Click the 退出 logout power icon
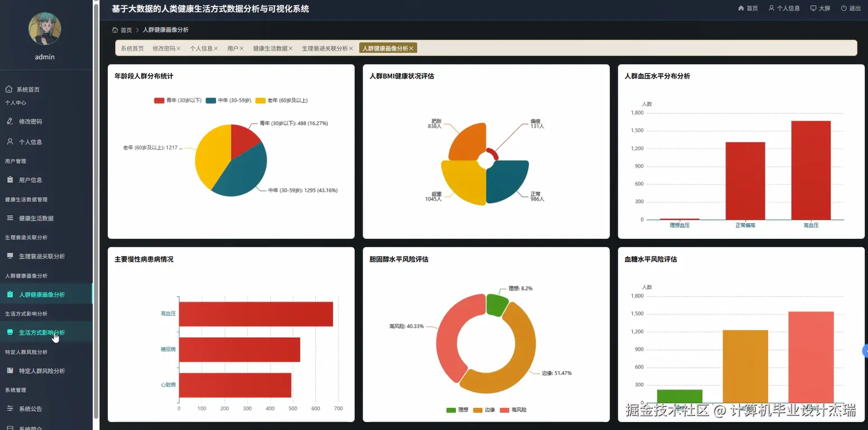868x430 pixels. pos(844,8)
